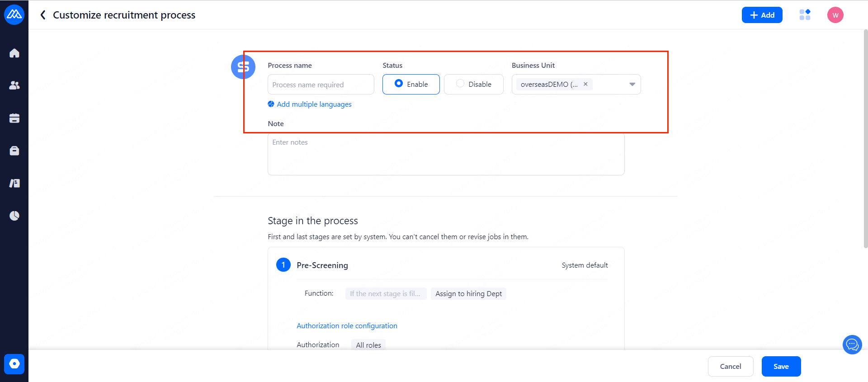This screenshot has height=382, width=868.
Task: Open the jobs briefcase icon
Action: pyautogui.click(x=14, y=151)
